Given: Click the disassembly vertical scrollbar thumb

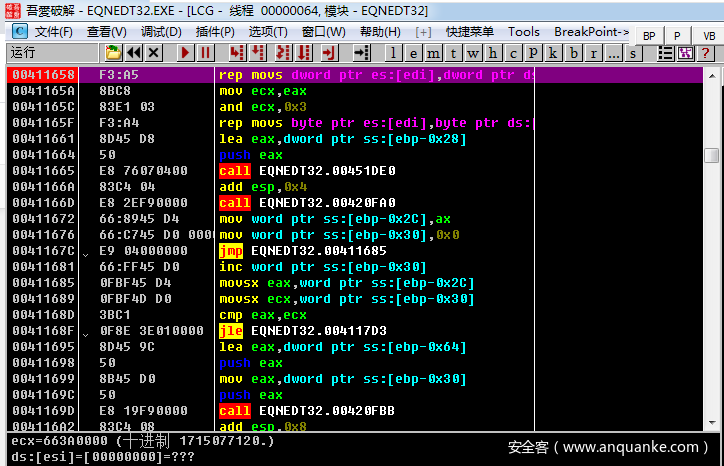Looking at the screenshot, I should point(711,155).
